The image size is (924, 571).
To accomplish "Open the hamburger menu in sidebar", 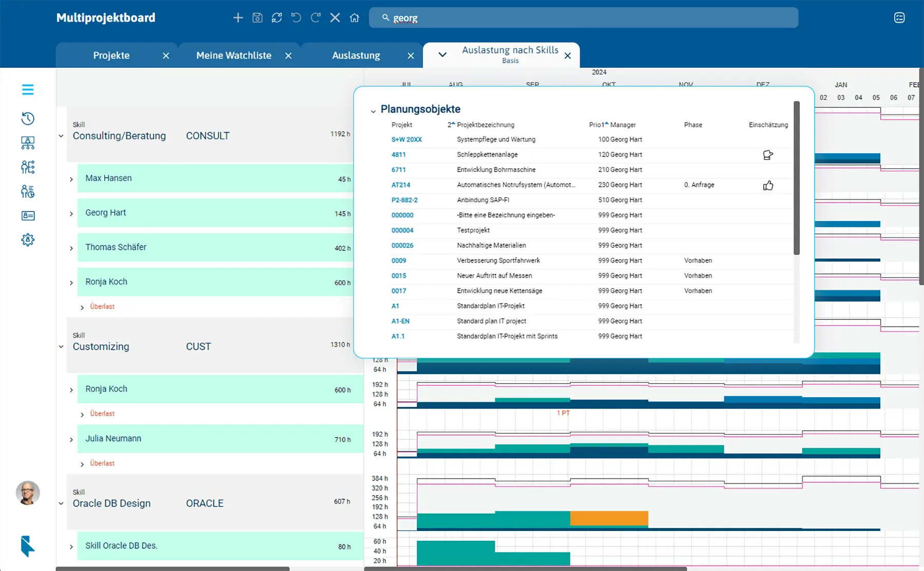I will click(x=28, y=90).
